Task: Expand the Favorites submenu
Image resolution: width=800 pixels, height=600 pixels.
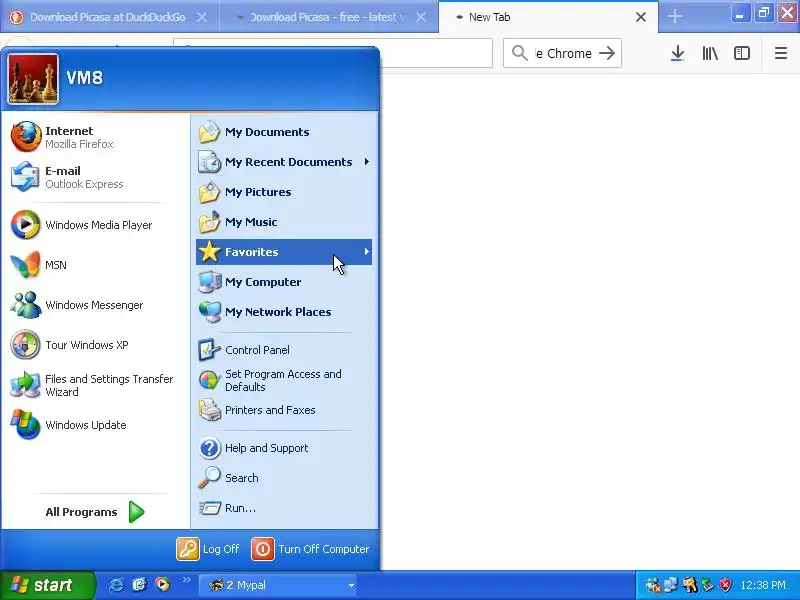Action: click(284, 252)
